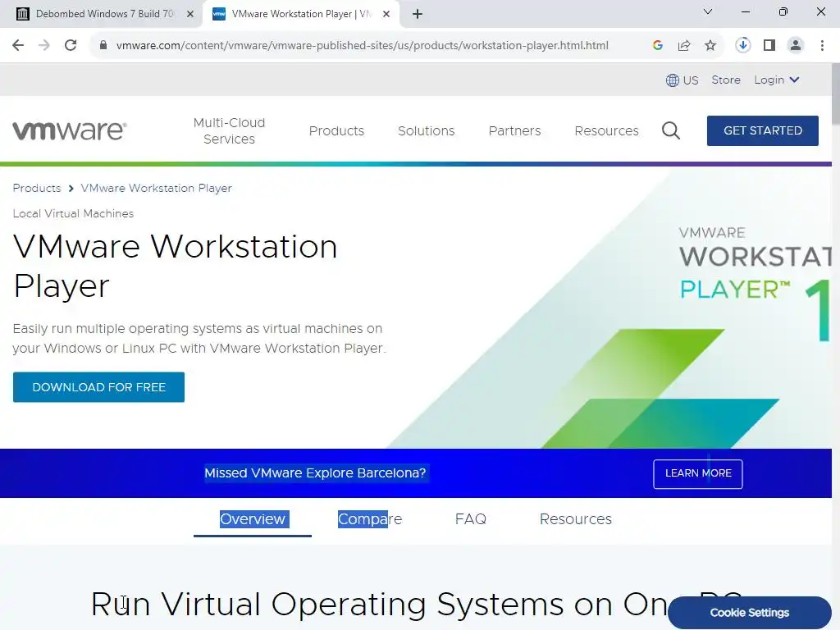
Task: Switch to Debombed Windows 7 Build tab
Action: tap(101, 14)
